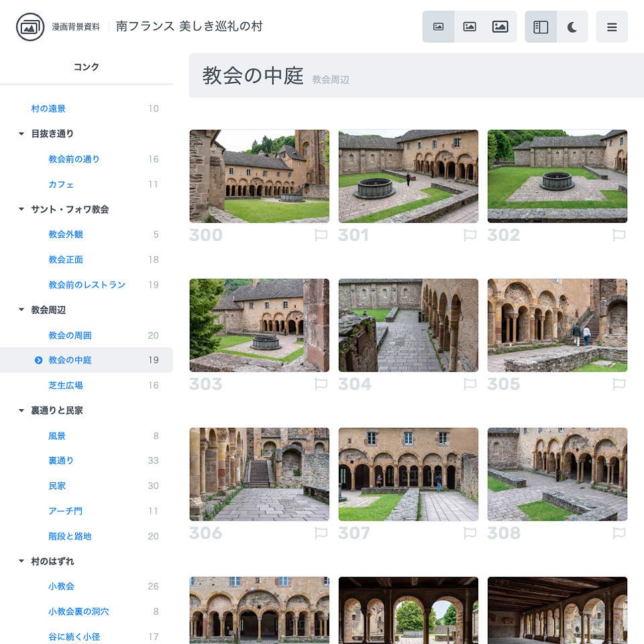Flag photo 308
The width and height of the screenshot is (644, 644).
[619, 533]
